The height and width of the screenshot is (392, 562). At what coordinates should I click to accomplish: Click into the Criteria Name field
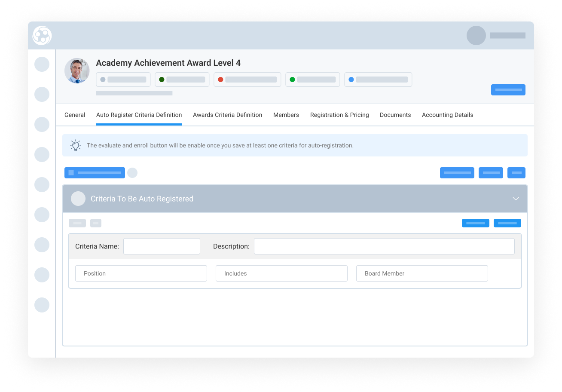tap(162, 246)
